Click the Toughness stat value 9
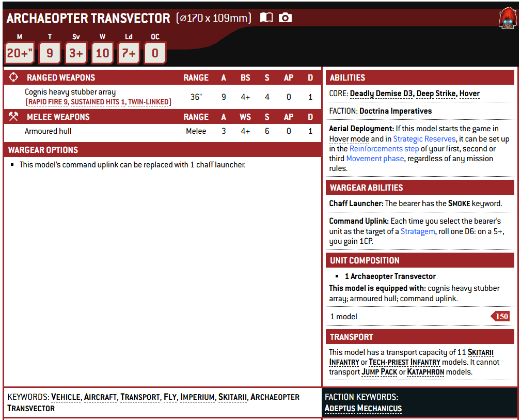The height and width of the screenshot is (420, 521). point(50,53)
